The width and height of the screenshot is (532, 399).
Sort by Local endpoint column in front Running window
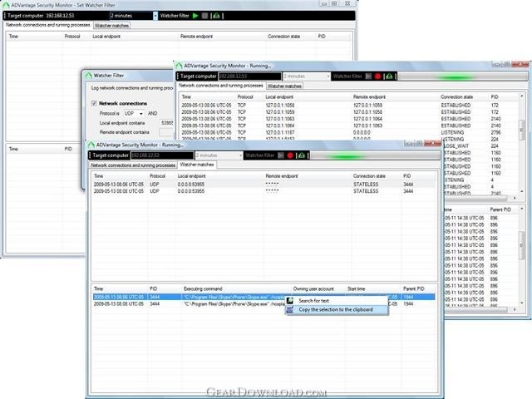192,176
